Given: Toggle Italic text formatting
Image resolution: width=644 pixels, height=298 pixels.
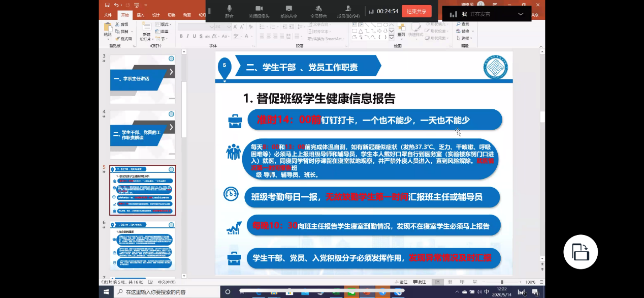Looking at the screenshot, I should (187, 36).
